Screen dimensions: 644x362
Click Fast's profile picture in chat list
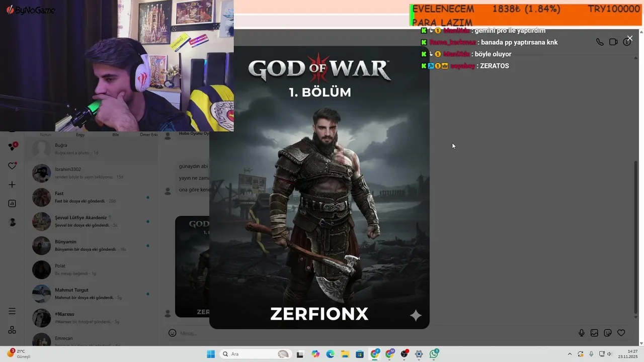click(42, 197)
